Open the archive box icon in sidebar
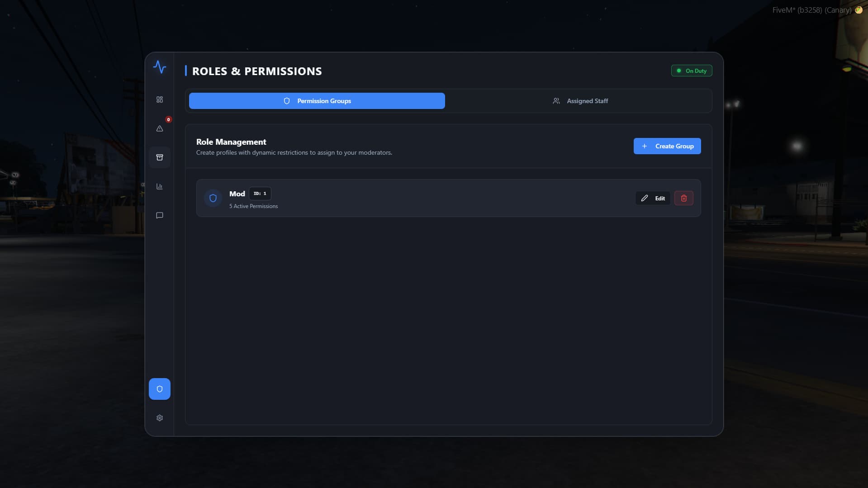The height and width of the screenshot is (488, 868). coord(160,157)
